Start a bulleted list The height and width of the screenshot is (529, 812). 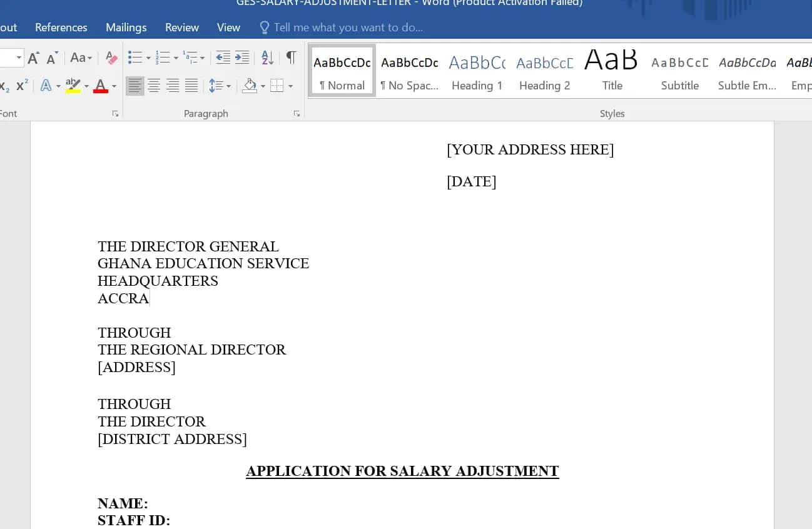[135, 58]
